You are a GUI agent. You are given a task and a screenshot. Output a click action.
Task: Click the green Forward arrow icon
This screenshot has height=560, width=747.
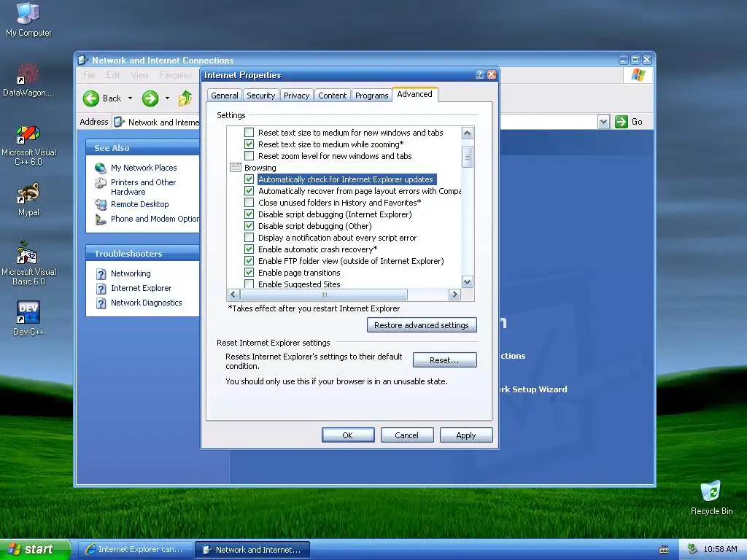[150, 98]
